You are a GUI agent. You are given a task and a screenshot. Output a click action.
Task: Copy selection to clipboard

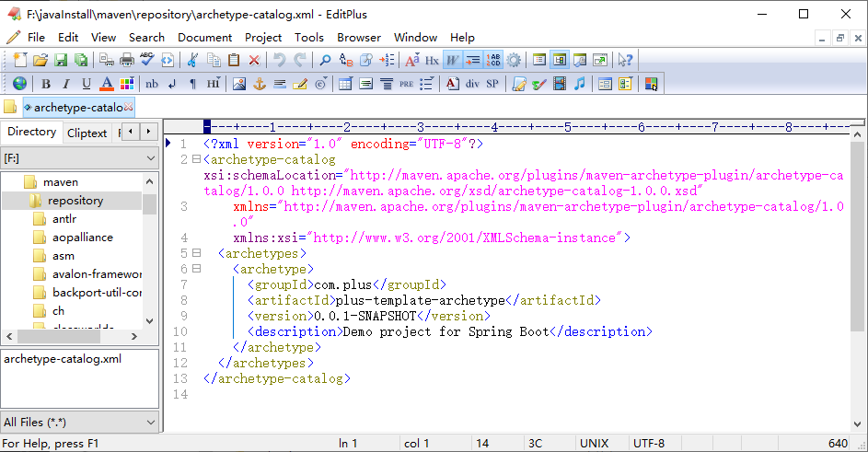[214, 60]
